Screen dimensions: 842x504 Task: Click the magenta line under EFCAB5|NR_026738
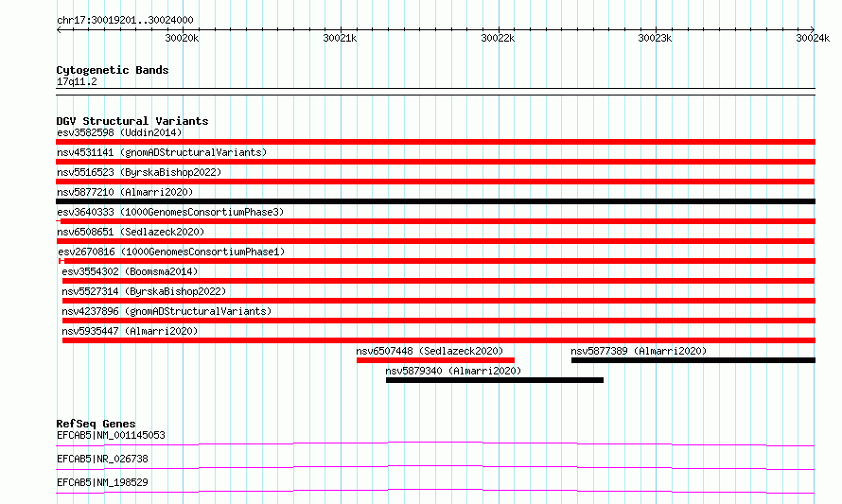435,467
